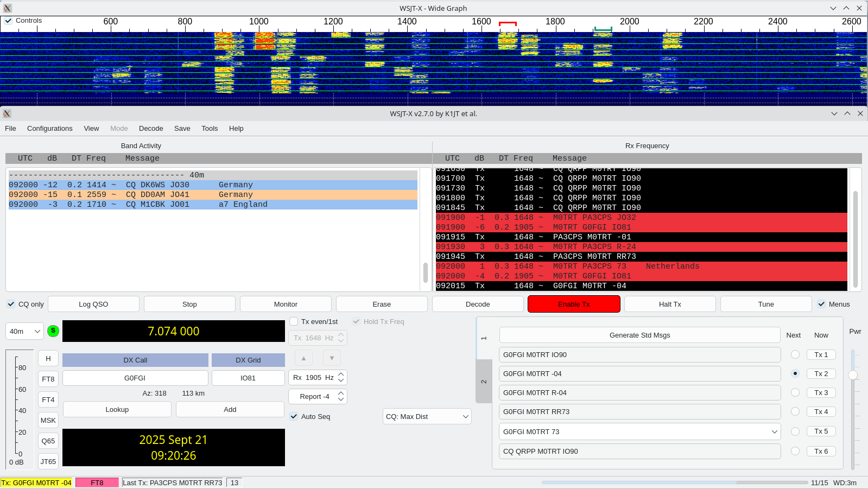Click the Erase button

[x=382, y=304]
